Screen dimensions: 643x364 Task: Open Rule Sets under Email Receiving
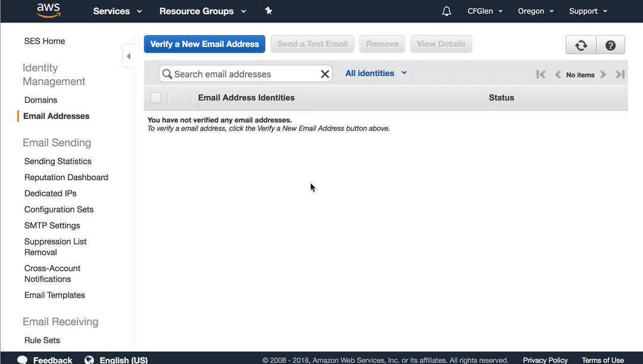pos(42,340)
